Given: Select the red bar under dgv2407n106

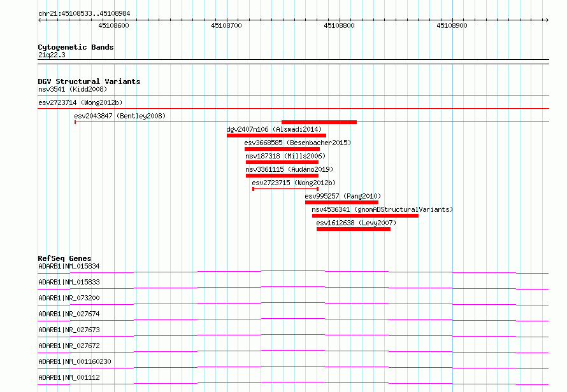Looking at the screenshot, I should point(276,136).
